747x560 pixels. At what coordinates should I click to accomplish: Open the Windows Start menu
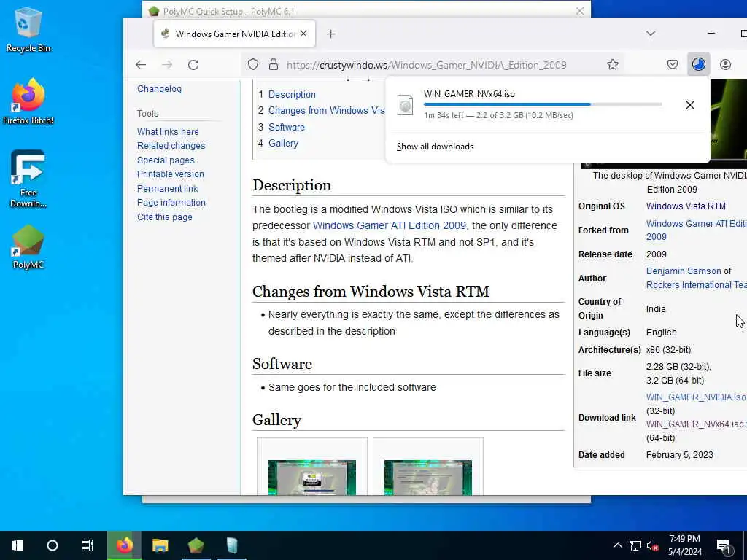(18, 545)
